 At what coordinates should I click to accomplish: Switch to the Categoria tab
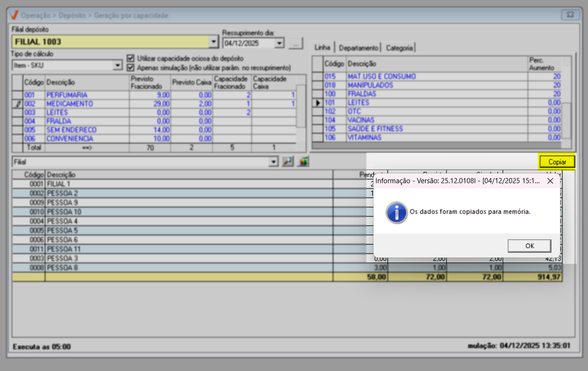(x=399, y=47)
